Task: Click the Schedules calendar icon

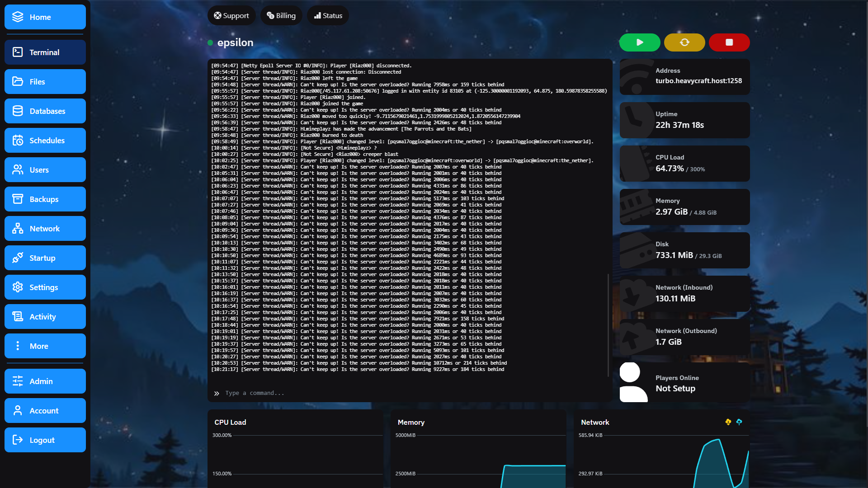Action: [18, 140]
